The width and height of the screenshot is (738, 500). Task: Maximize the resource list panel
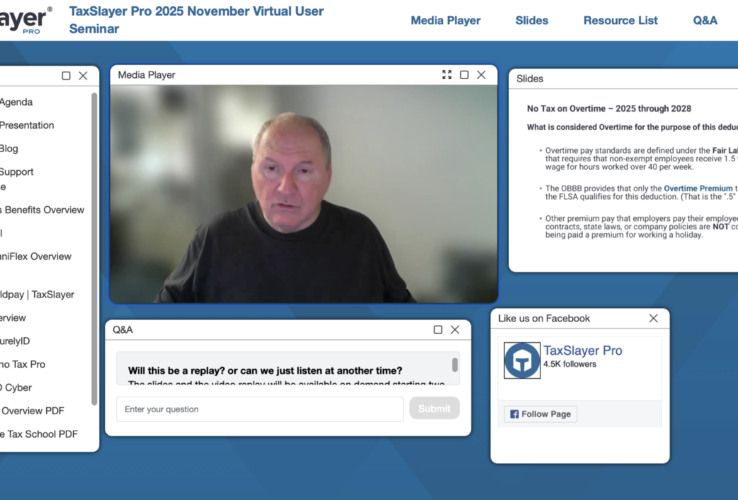pos(66,76)
